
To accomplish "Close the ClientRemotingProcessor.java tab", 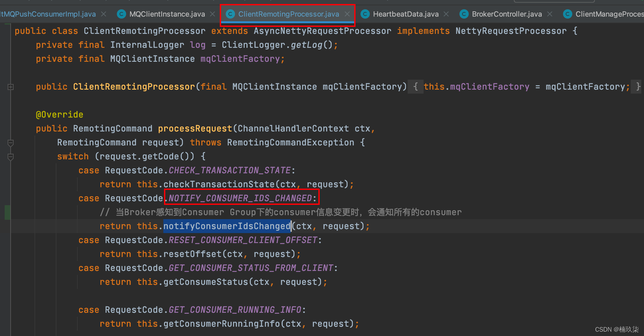I will point(347,14).
